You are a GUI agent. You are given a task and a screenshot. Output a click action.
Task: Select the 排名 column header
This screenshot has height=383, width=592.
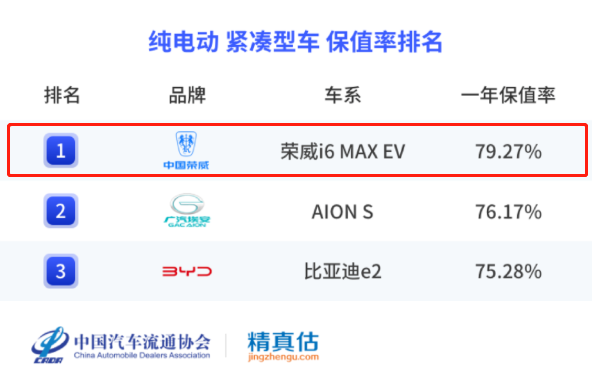coord(62,95)
